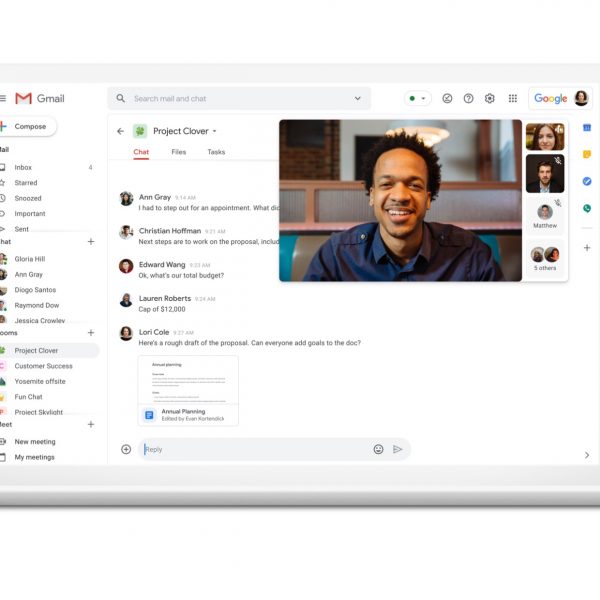The width and height of the screenshot is (600, 600).
Task: Switch to the Files tab
Action: 178,152
